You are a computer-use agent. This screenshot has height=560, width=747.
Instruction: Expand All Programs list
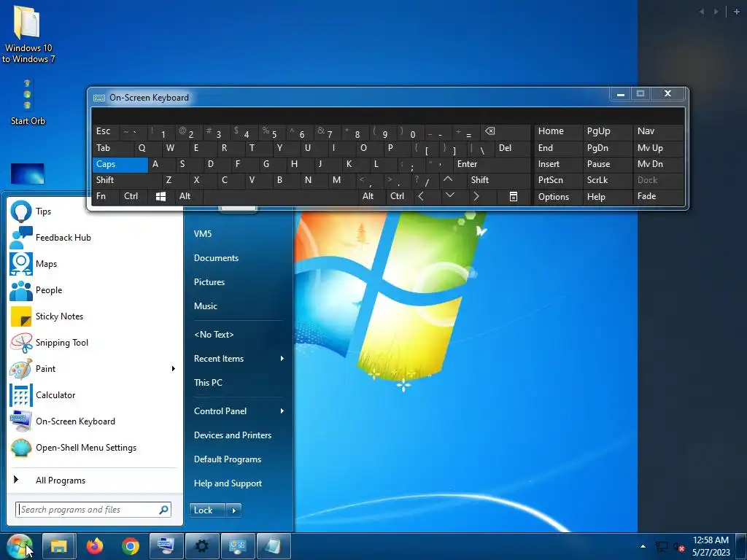click(x=94, y=481)
